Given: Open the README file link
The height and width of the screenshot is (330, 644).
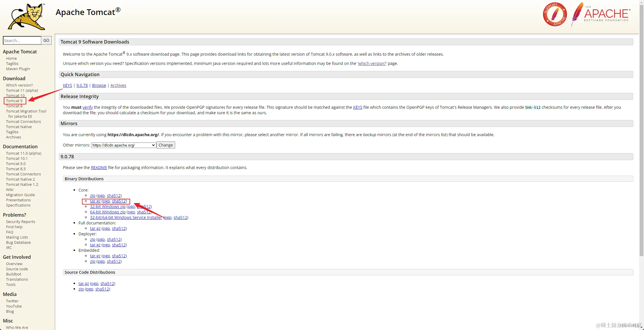Looking at the screenshot, I should 99,168.
